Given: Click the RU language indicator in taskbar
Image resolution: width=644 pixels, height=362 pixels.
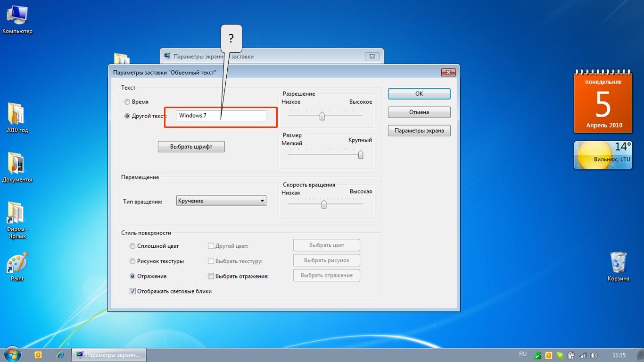Looking at the screenshot, I should point(522,354).
